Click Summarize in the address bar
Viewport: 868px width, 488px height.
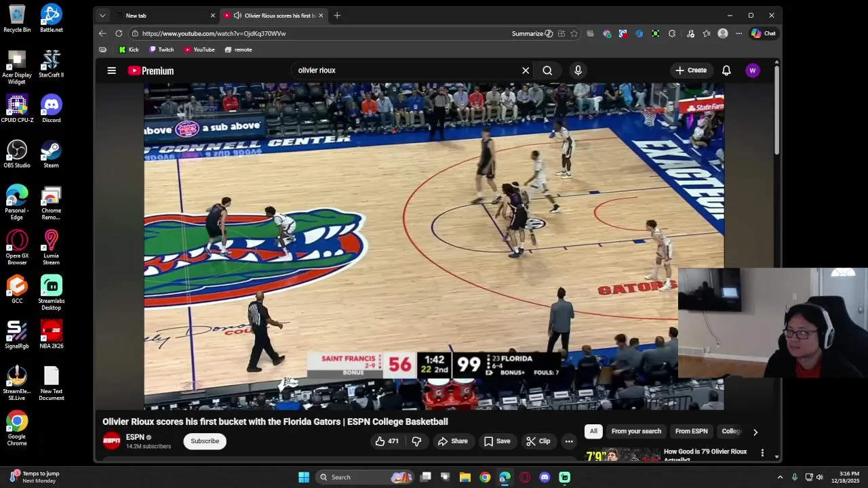coord(532,33)
